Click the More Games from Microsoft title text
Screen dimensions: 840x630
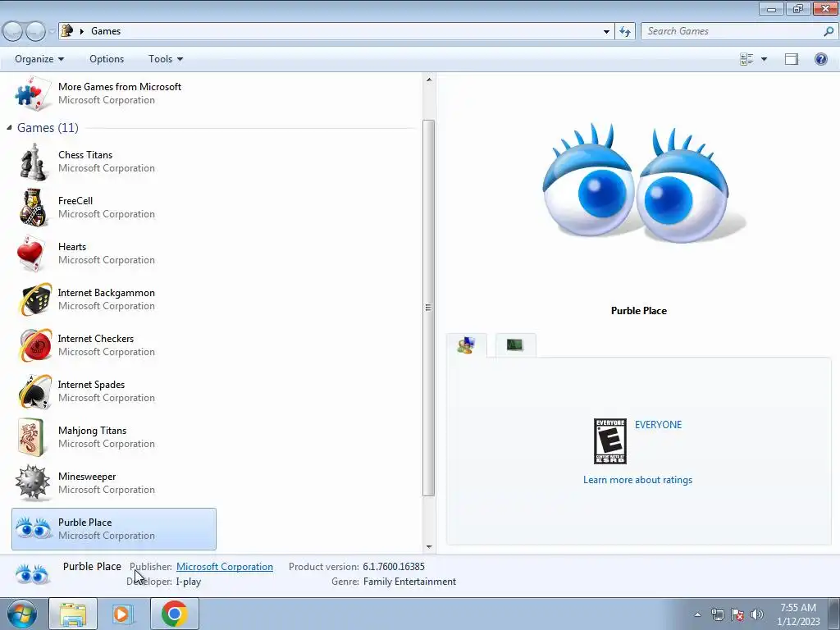(120, 87)
